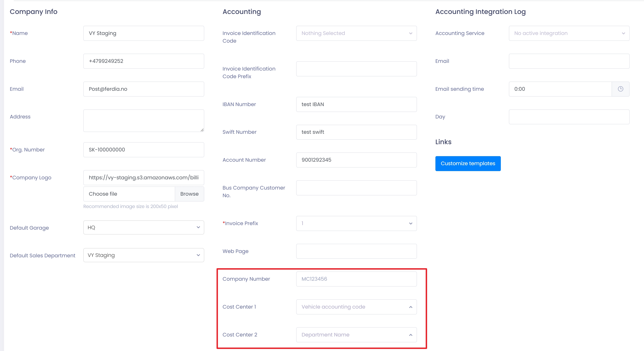Image resolution: width=644 pixels, height=351 pixels.
Task: Open the Invoice Prefix dropdown
Action: 356,224
